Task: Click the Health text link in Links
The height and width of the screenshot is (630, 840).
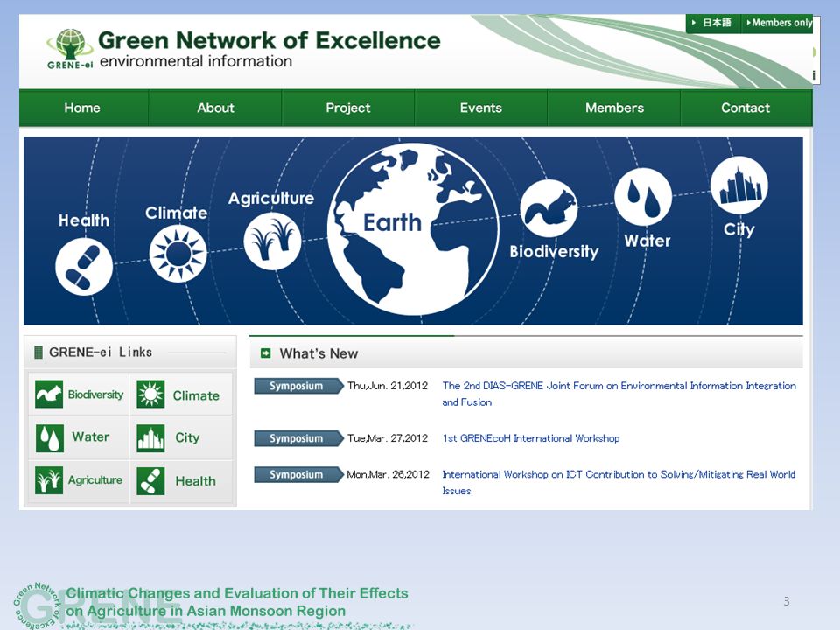Action: pyautogui.click(x=195, y=481)
